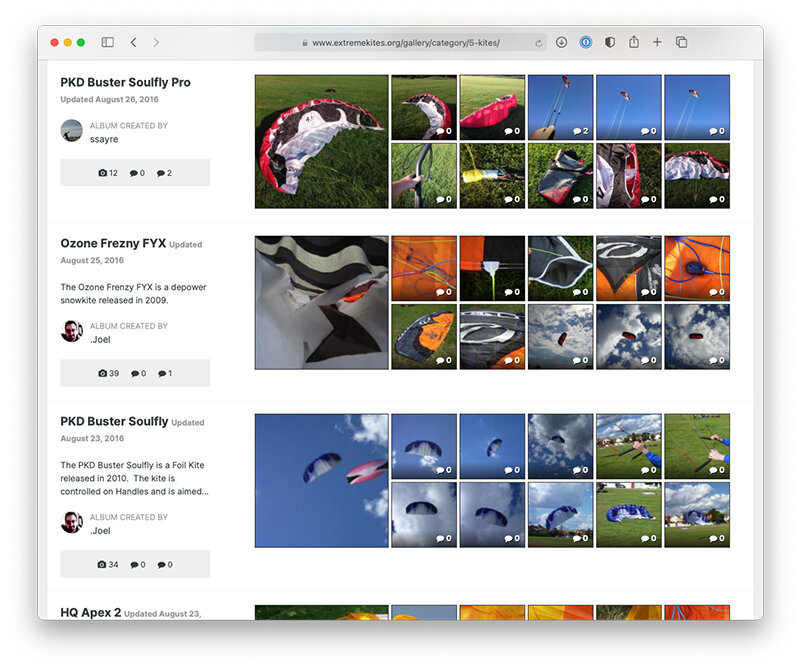The width and height of the screenshot is (800, 668).
Task: Open the orange fabric with blue valve thumbnail
Action: pos(697,268)
